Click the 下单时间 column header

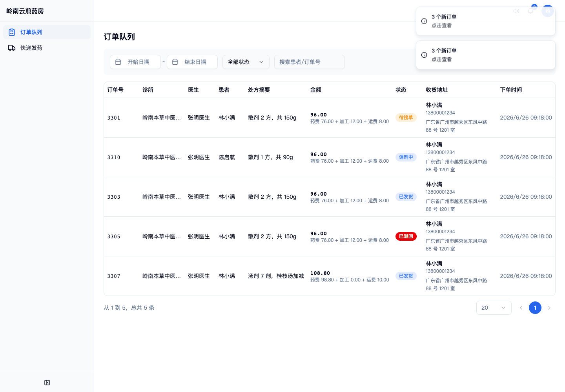tap(511, 90)
